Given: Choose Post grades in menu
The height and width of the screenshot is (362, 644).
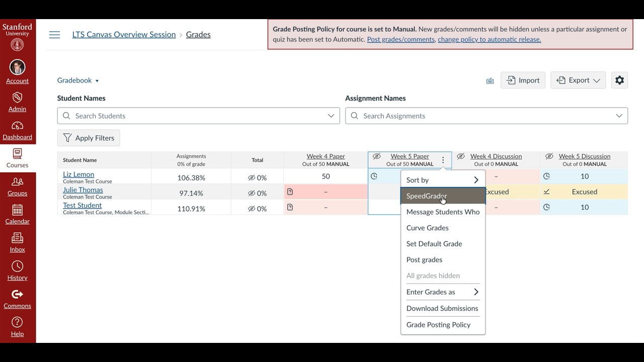Looking at the screenshot, I should (443, 260).
